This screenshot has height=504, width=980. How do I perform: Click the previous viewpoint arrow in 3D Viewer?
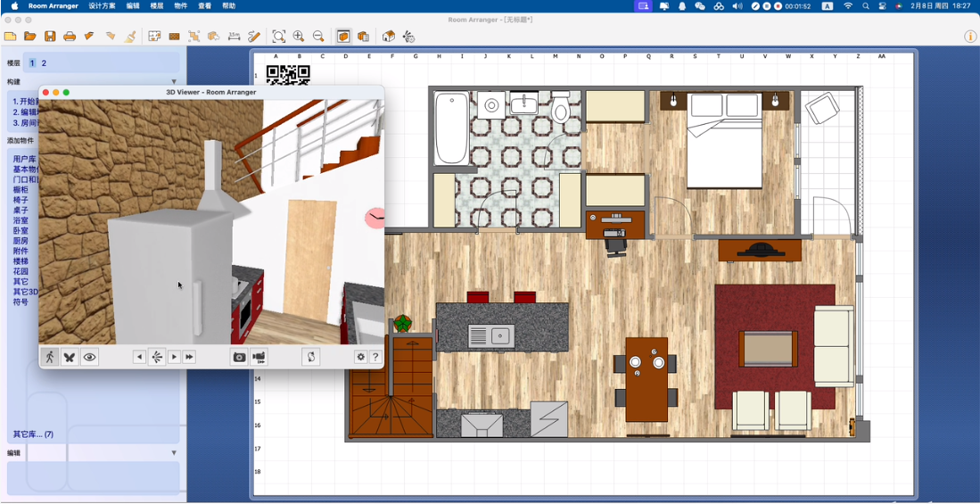(139, 357)
